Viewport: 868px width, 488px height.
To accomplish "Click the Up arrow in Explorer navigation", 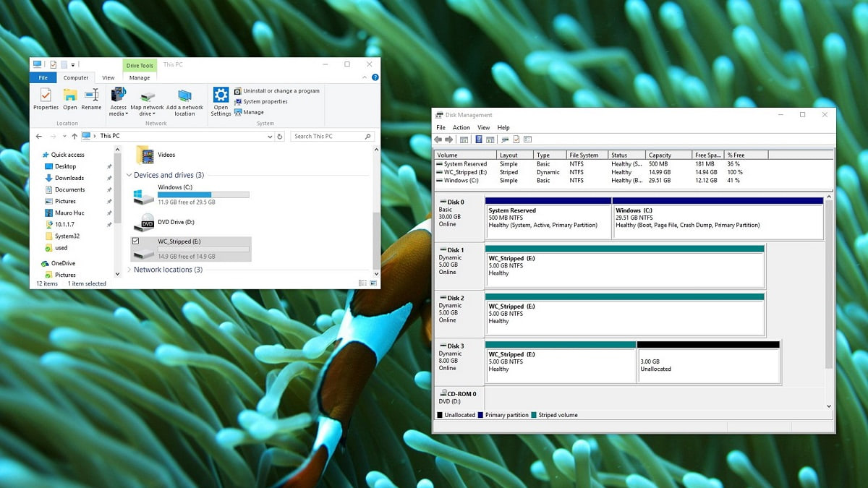I will 74,136.
